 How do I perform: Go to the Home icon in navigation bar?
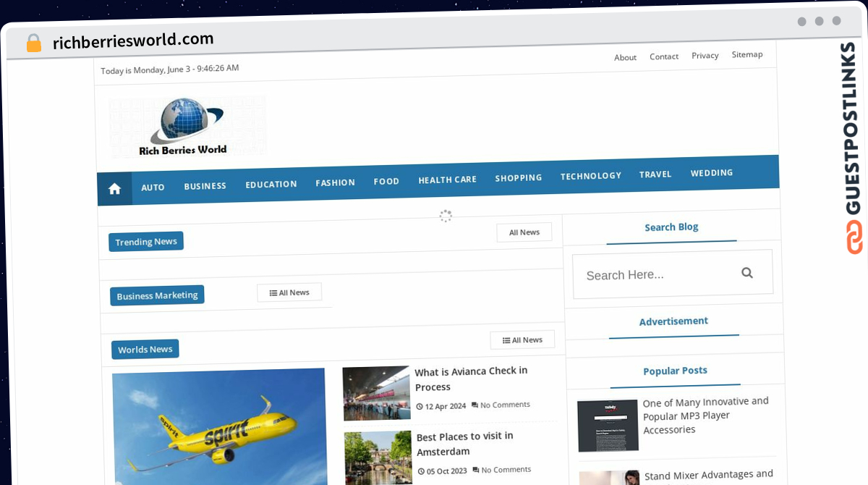click(x=114, y=189)
